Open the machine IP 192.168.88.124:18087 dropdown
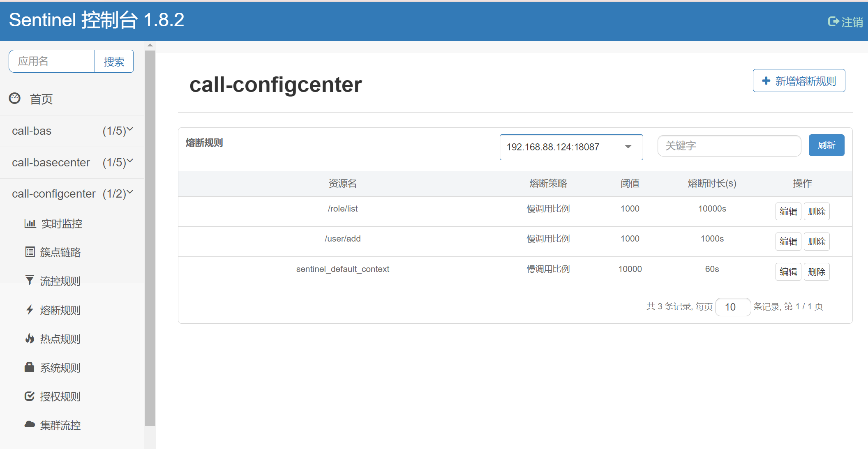The image size is (868, 449). click(571, 147)
